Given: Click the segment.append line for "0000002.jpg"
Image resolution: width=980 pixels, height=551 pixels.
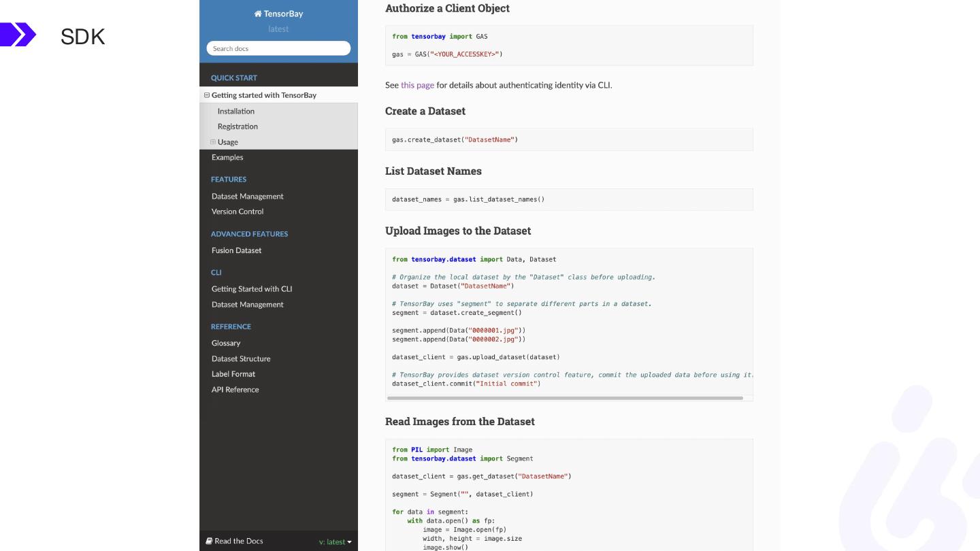Looking at the screenshot, I should 459,339.
